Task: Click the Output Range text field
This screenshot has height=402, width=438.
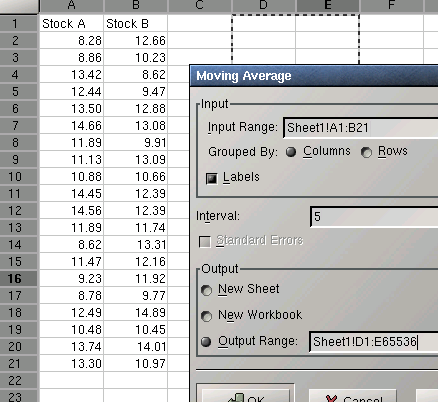Action: (374, 342)
